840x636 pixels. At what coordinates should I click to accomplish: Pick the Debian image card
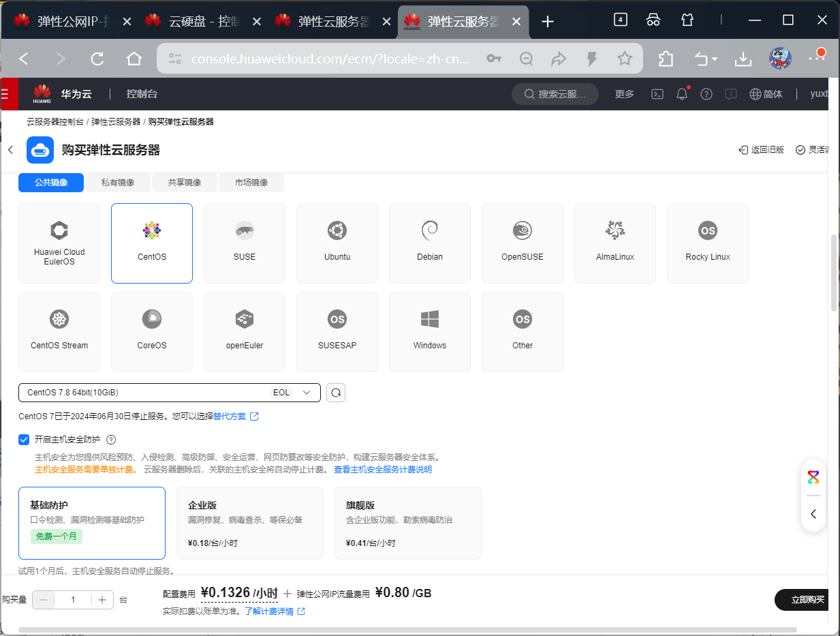430,243
